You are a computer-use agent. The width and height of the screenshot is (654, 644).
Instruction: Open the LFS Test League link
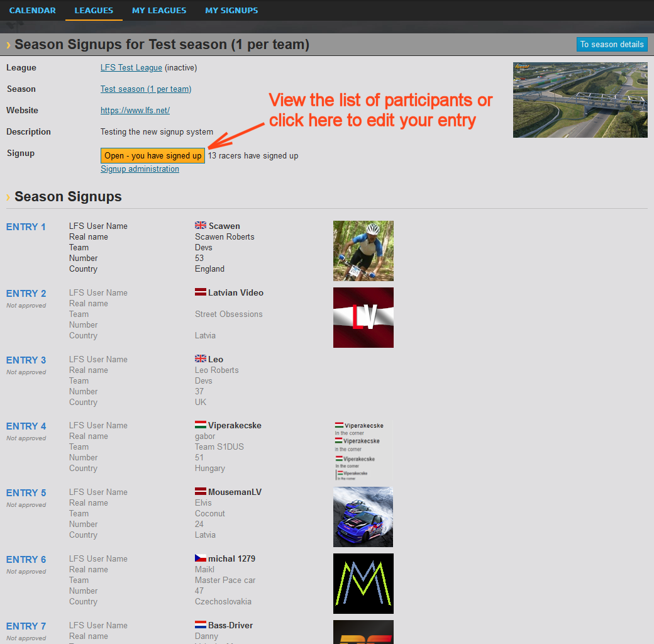131,67
